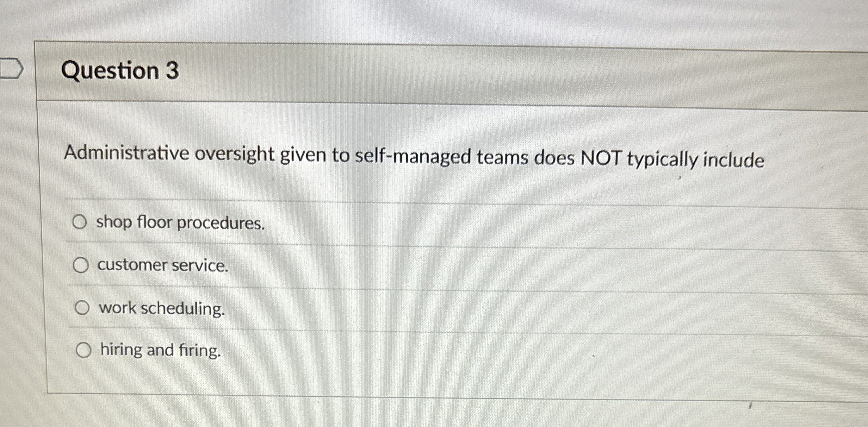Click the customer service answer text

[x=163, y=266]
